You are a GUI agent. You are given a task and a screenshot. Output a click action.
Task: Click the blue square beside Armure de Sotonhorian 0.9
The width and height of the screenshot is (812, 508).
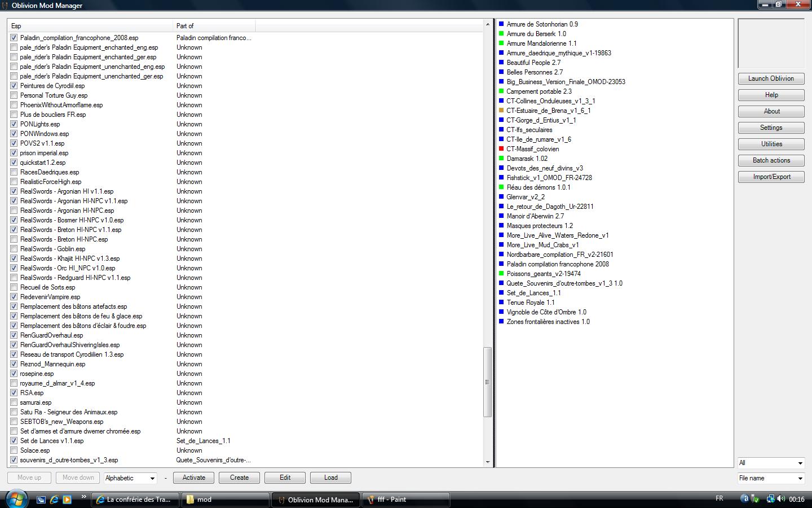pos(501,24)
